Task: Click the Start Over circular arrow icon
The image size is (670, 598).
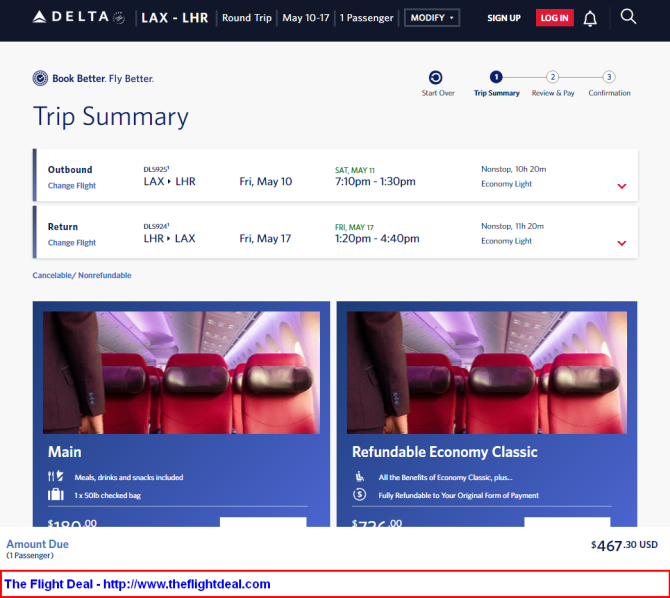Action: [x=435, y=77]
